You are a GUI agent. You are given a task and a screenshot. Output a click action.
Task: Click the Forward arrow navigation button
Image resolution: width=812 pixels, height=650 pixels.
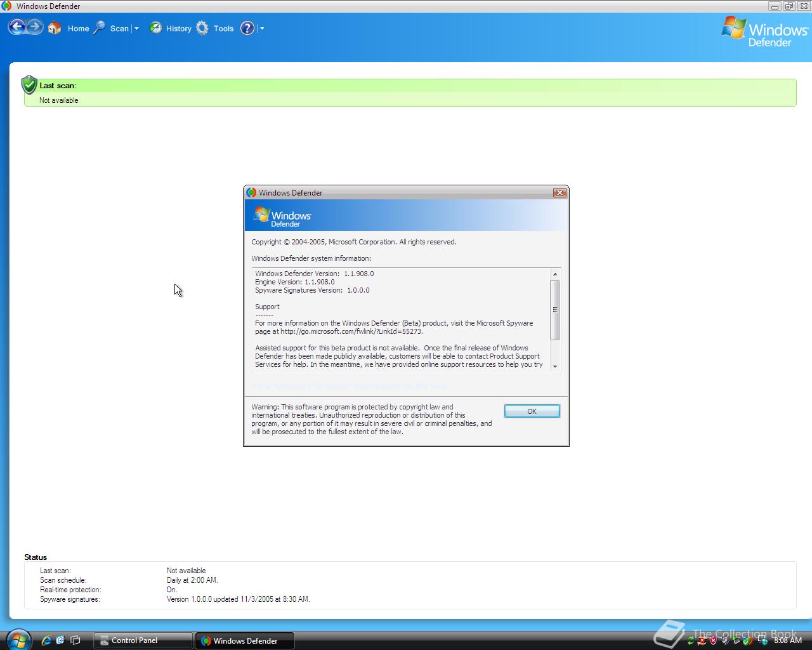coord(35,27)
